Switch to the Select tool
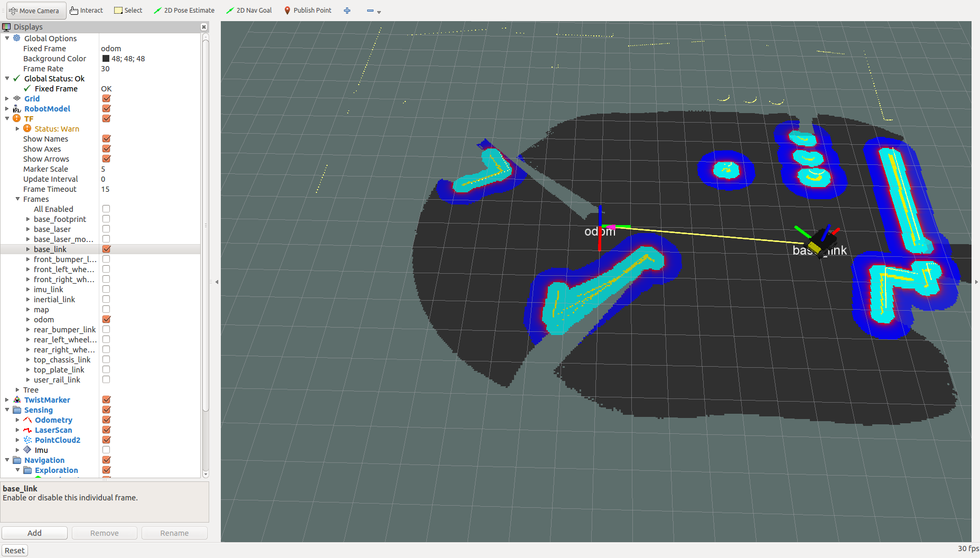Viewport: 980px width, 558px height. [128, 10]
